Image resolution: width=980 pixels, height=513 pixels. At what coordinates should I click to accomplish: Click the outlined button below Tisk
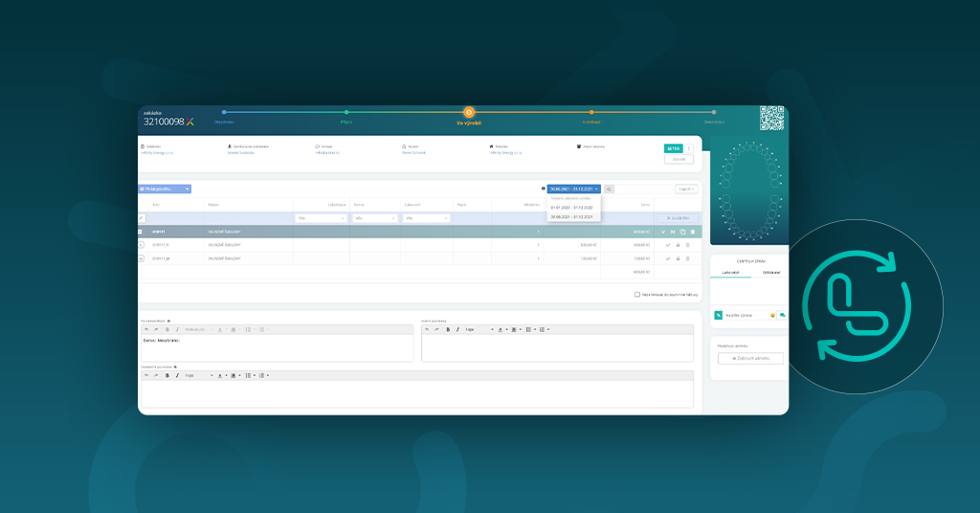click(679, 159)
